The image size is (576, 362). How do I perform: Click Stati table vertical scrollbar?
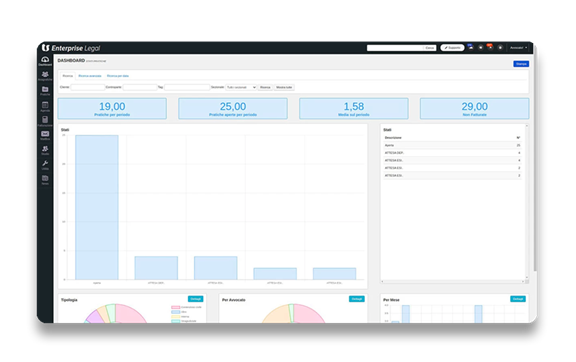click(526, 202)
